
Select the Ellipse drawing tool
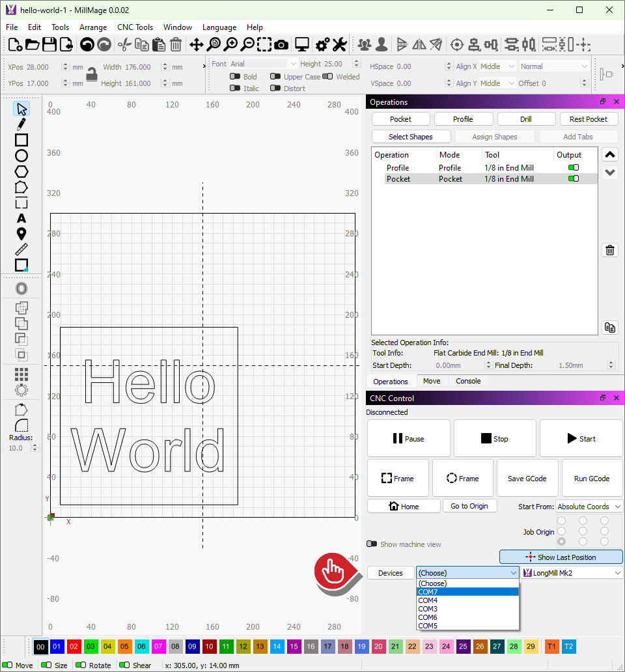pos(21,156)
